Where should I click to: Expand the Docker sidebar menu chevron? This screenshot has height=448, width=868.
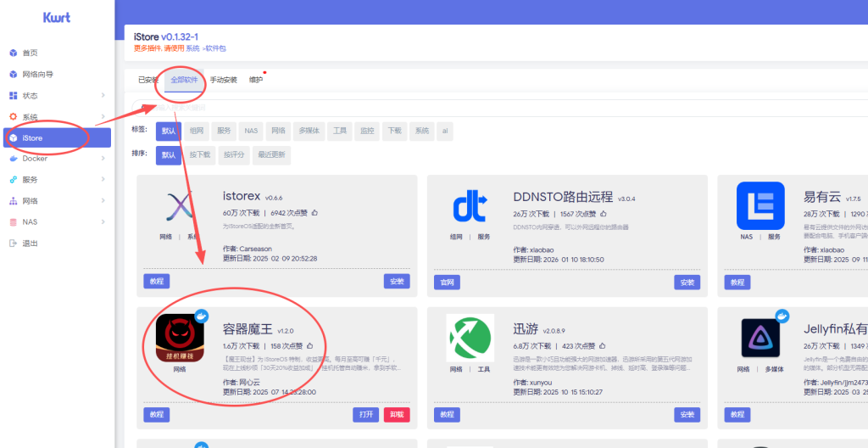click(x=103, y=159)
